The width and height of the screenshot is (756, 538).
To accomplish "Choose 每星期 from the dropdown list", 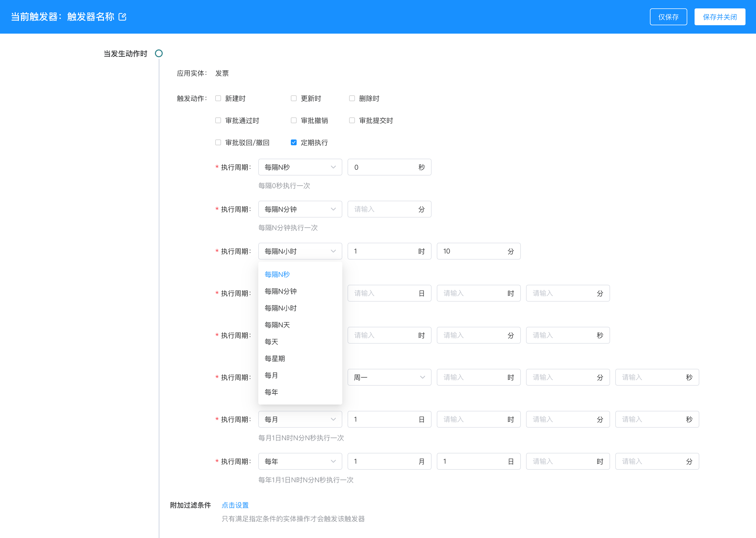I will pos(275,358).
